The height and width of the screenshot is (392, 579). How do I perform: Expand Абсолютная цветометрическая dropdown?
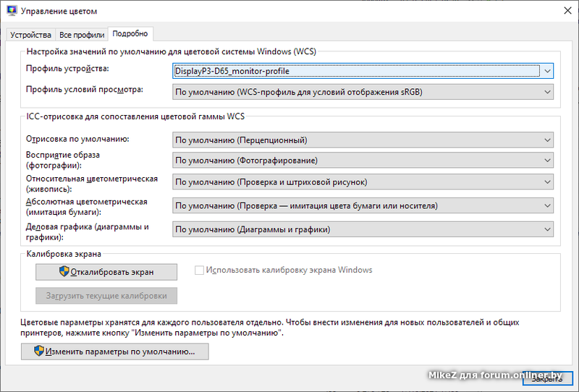pos(547,206)
